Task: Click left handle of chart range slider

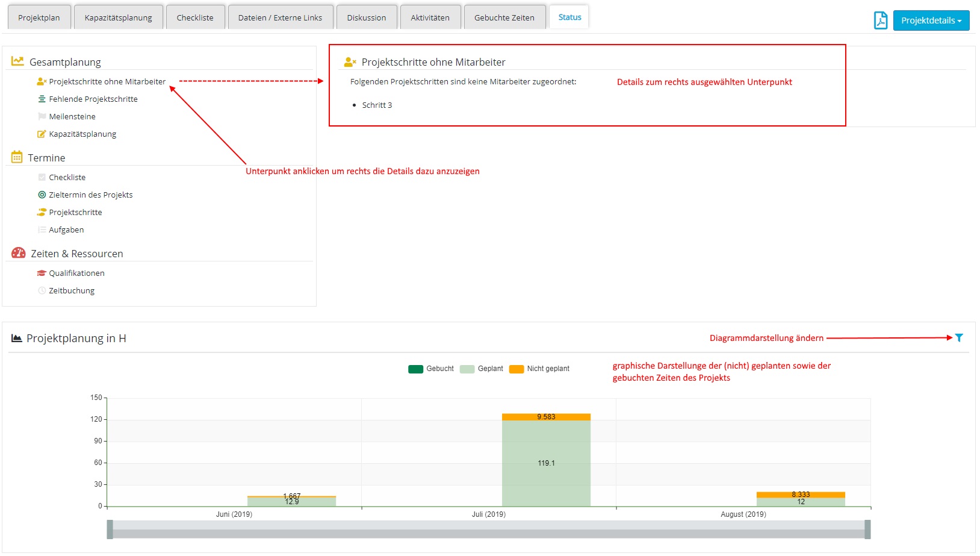Action: point(110,529)
